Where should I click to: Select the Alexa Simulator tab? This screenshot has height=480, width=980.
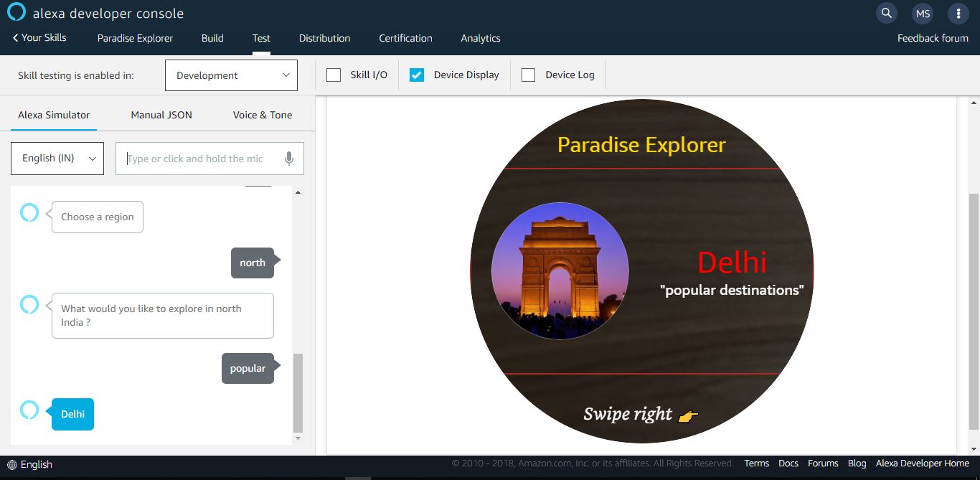click(x=54, y=115)
